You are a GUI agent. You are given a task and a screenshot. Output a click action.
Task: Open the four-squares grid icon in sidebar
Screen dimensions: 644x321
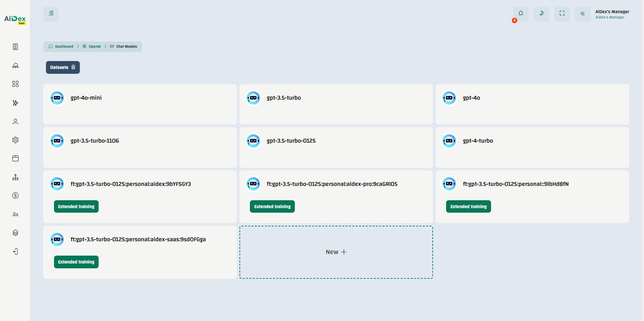tap(15, 84)
